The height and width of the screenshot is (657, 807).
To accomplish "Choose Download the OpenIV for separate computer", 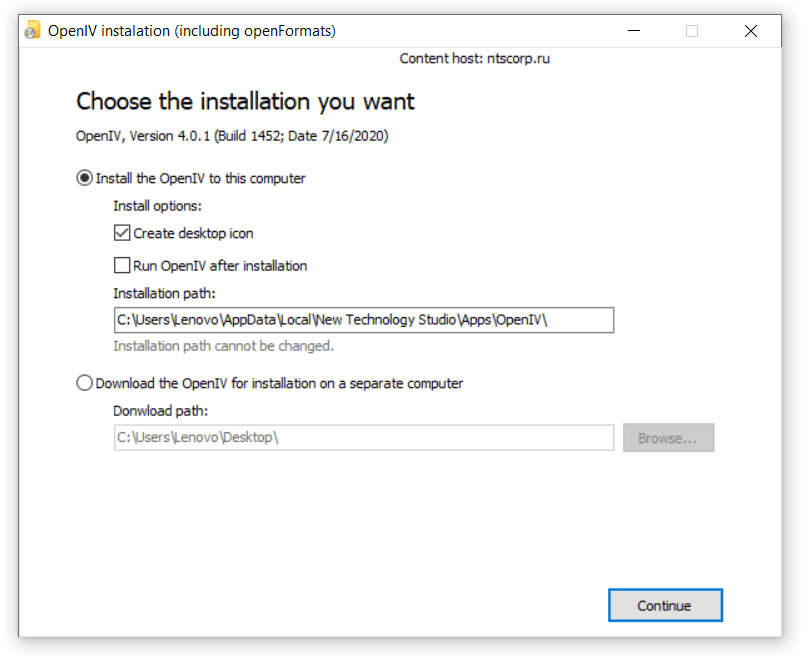I will (85, 383).
